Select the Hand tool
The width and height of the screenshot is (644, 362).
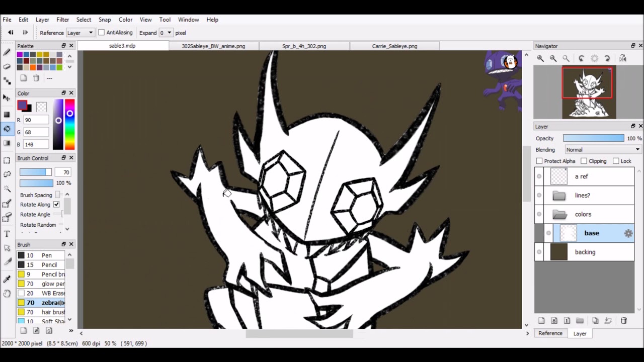click(7, 293)
